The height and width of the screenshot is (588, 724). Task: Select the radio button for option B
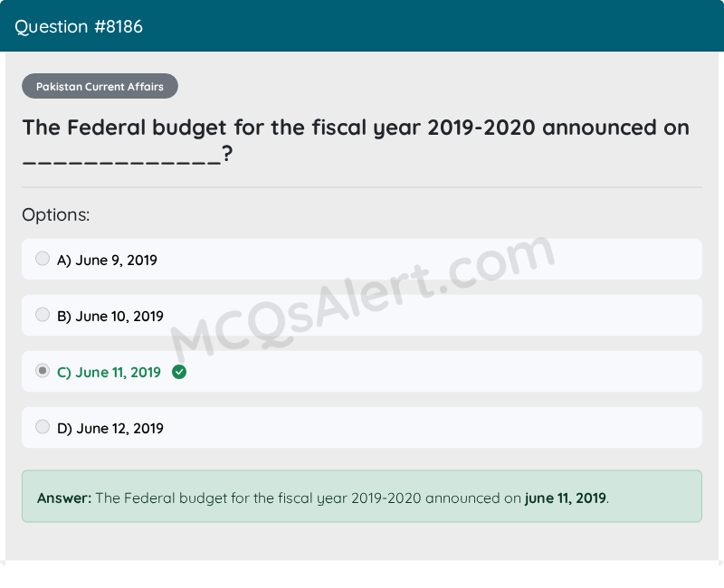tap(43, 315)
